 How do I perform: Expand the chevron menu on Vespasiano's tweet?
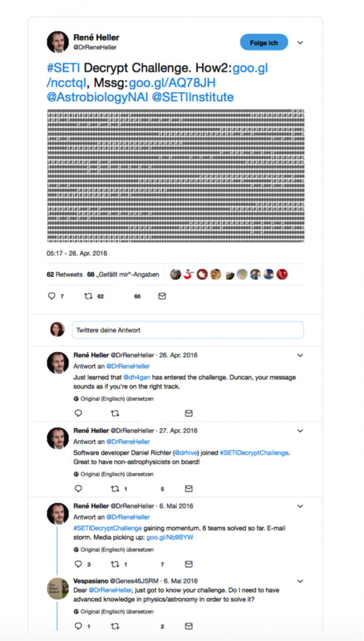tap(300, 581)
